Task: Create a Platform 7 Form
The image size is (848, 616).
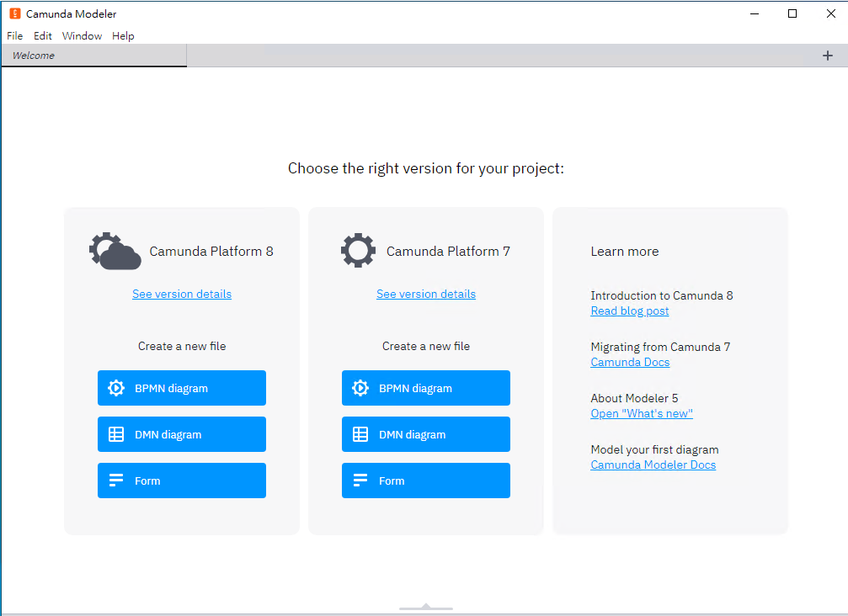Action: (x=426, y=481)
